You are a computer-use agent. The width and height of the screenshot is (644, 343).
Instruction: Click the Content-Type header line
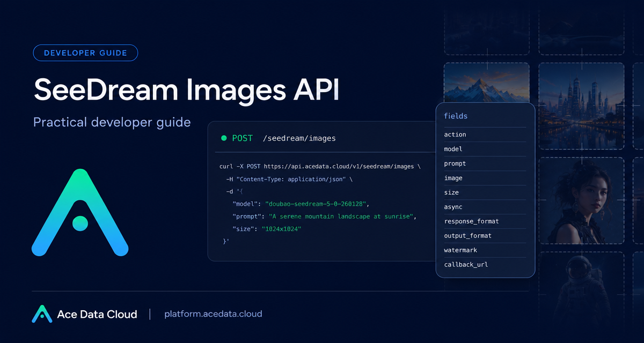point(289,180)
